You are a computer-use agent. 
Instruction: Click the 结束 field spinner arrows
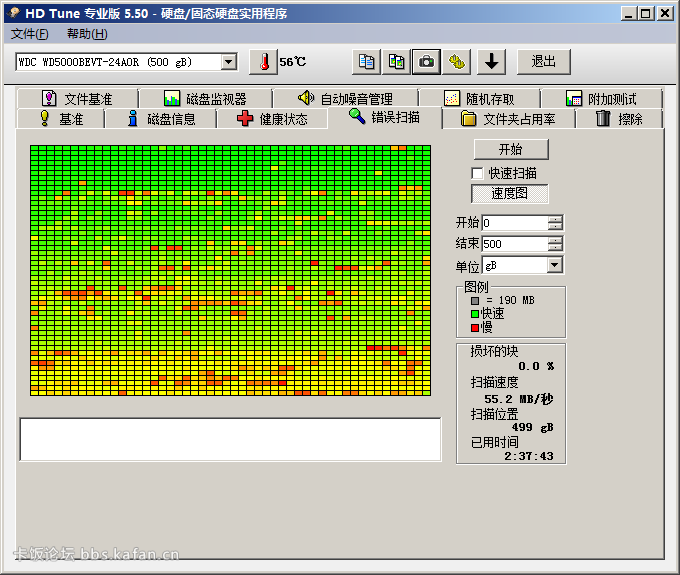555,244
